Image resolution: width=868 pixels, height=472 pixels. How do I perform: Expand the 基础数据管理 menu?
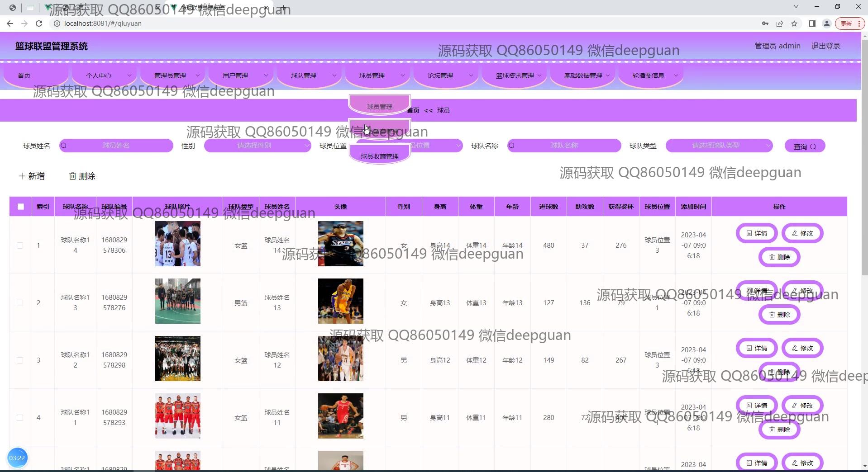click(583, 76)
